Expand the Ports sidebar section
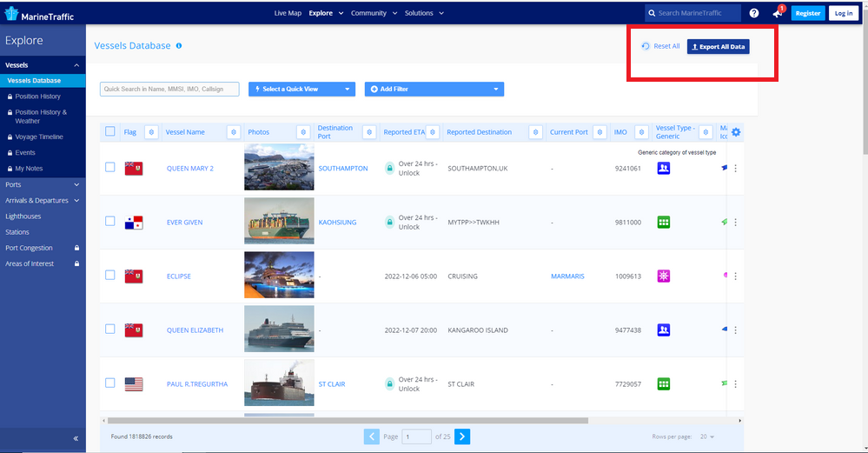Screen dimensions: 868x453 pos(76,184)
